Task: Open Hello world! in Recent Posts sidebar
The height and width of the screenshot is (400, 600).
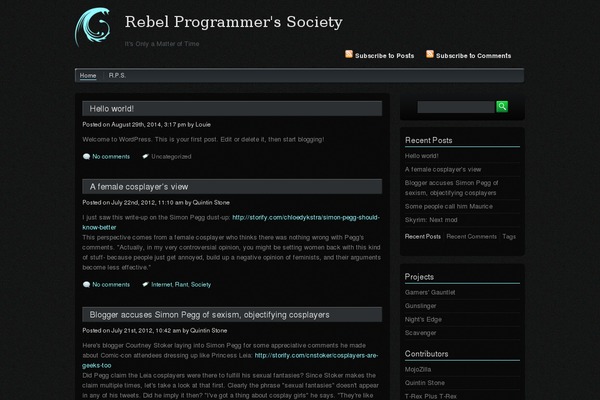Action: [x=422, y=156]
